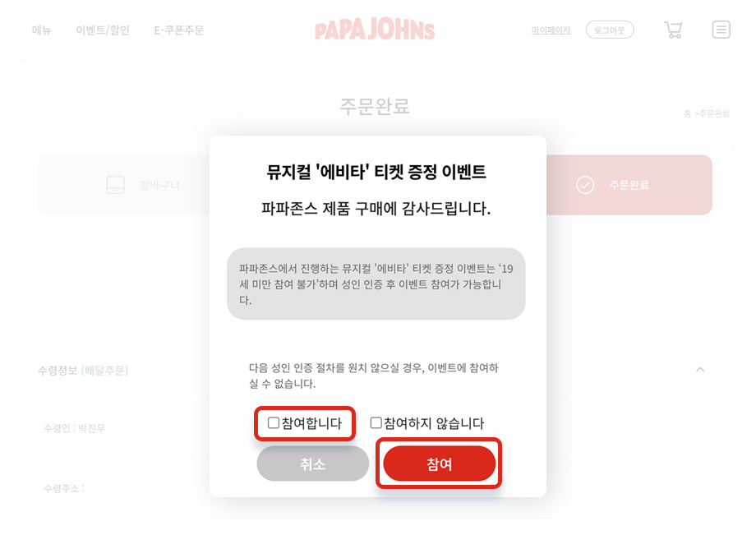This screenshot has height=535, width=756.
Task: Click the 로그아웃 button
Action: pyautogui.click(x=610, y=30)
